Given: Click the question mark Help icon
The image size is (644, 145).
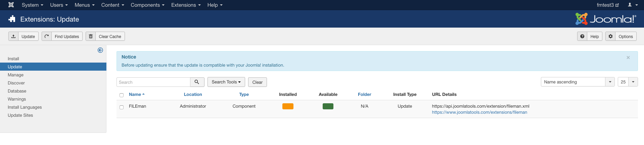Looking at the screenshot, I should [x=582, y=36].
